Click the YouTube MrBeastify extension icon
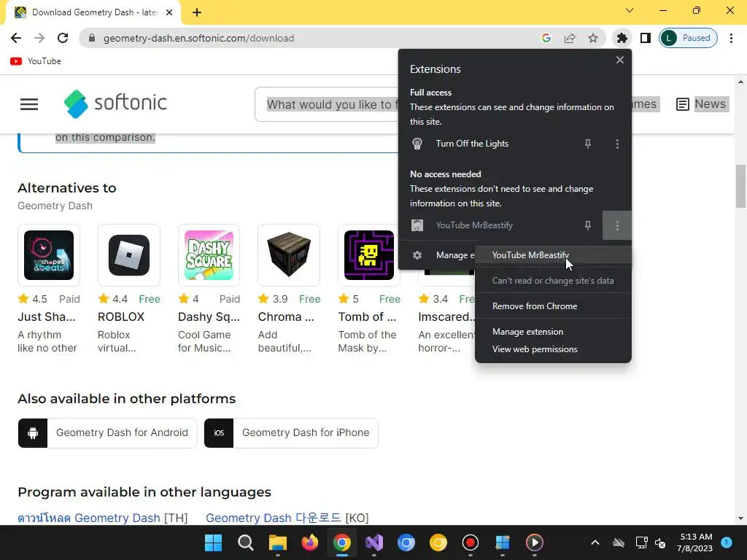747x560 pixels. pos(417,225)
